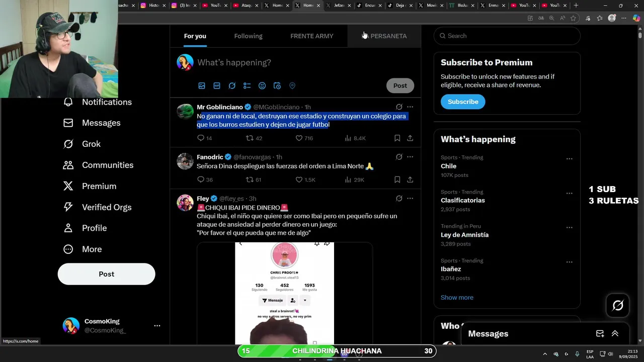This screenshot has height=362, width=644.
Task: Open Messages in the sidebar
Action: coord(92,123)
